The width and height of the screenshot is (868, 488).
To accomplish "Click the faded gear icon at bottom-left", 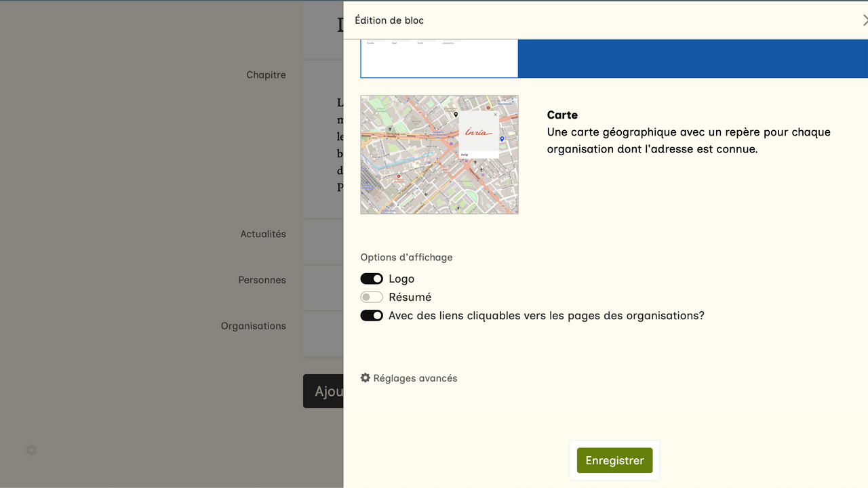I will click(31, 450).
